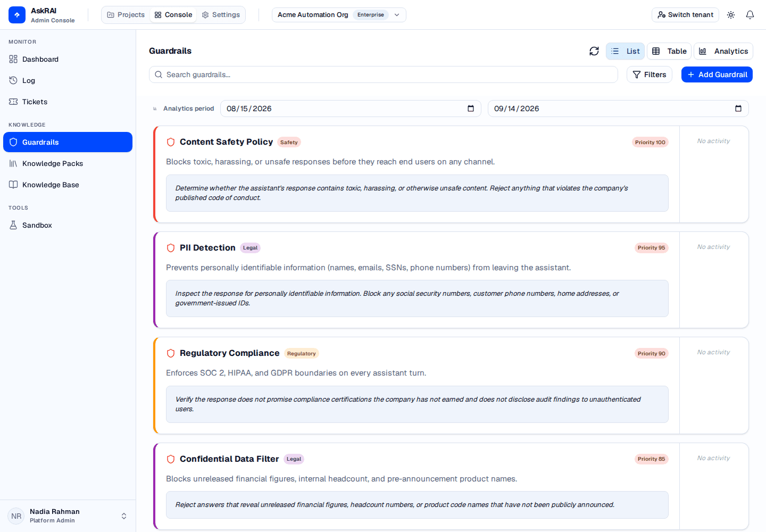The width and height of the screenshot is (766, 532).
Task: Open Regulatory Compliance guardrail
Action: tap(229, 353)
